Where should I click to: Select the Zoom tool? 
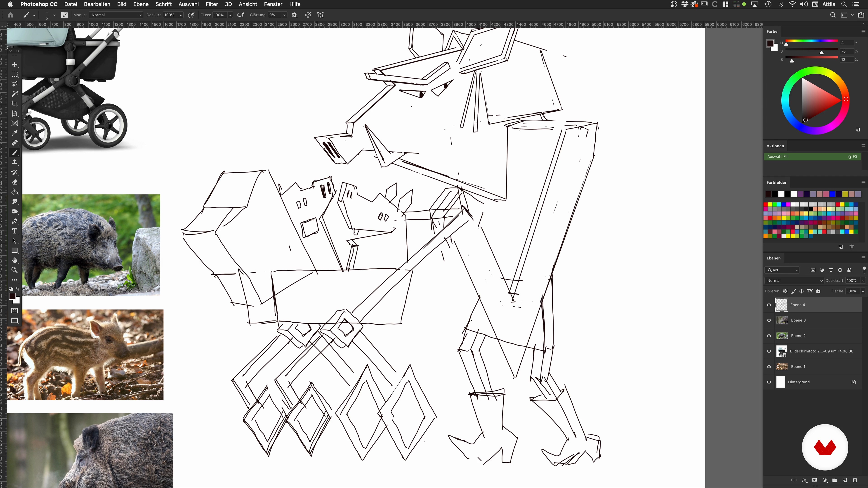14,270
